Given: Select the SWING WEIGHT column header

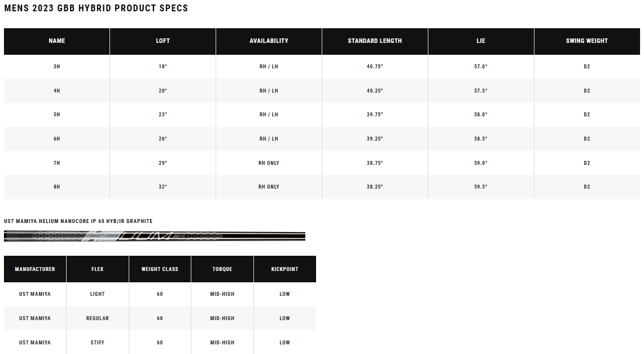Looking at the screenshot, I should pos(586,41).
